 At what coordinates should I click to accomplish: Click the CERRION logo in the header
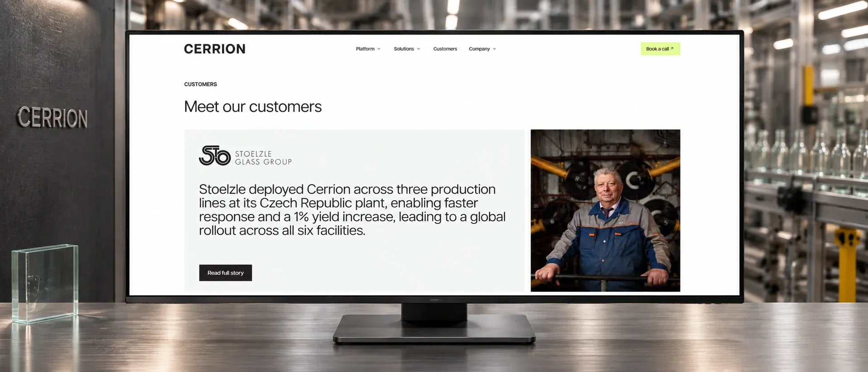[x=215, y=49]
